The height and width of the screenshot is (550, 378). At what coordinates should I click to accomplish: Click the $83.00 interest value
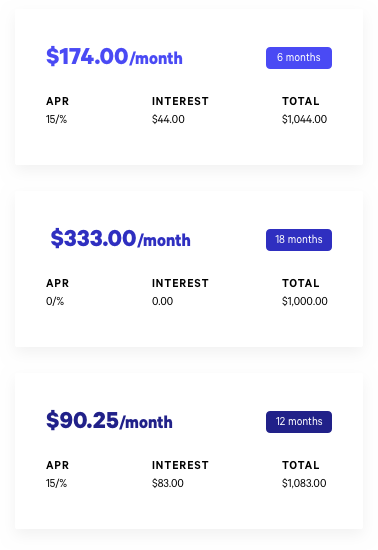coord(168,483)
